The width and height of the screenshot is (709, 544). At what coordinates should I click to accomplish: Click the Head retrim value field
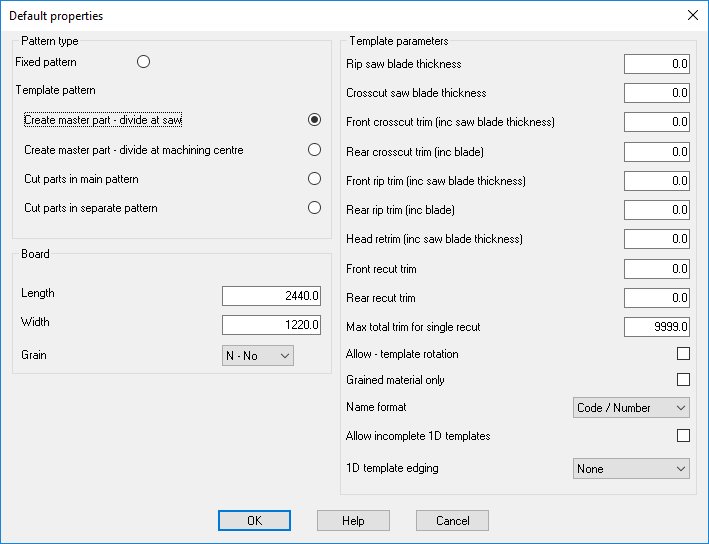click(x=657, y=239)
